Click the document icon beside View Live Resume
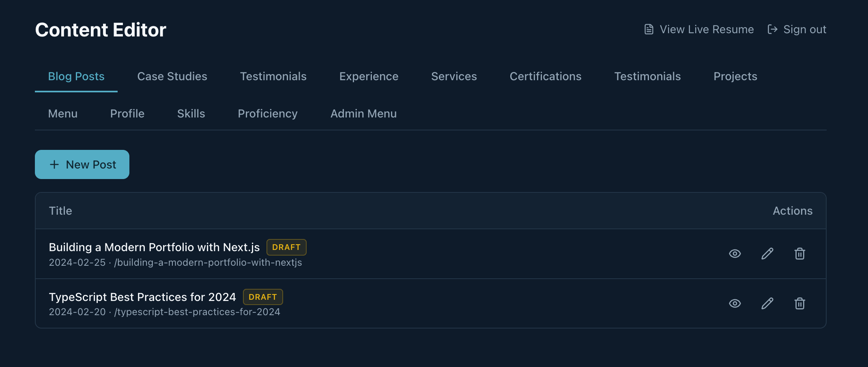This screenshot has height=367, width=868. [x=649, y=29]
